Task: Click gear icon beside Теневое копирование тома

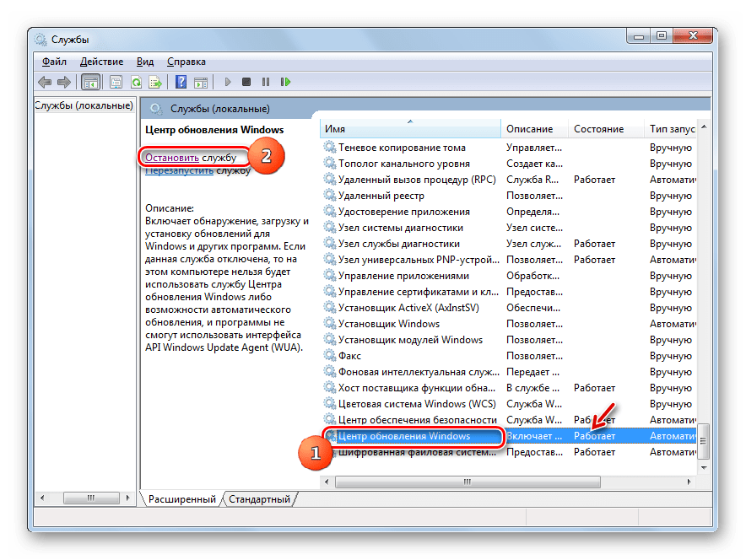Action: [330, 147]
